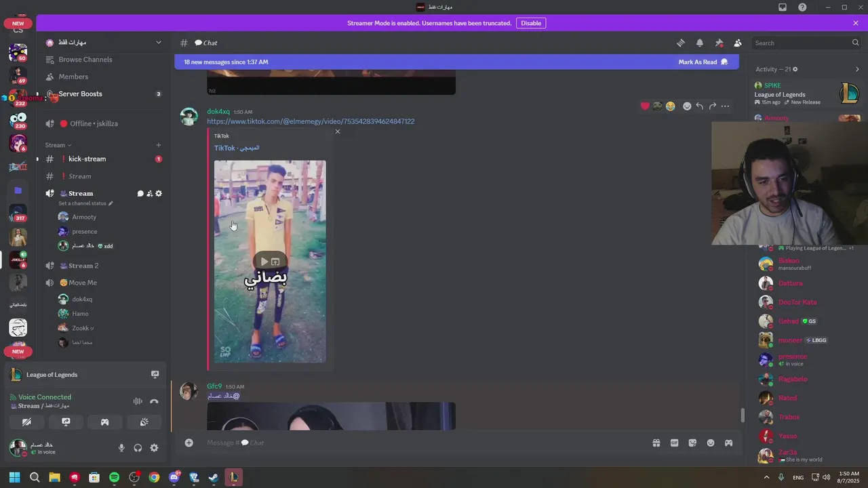Reply to dok4xq's message
The image size is (868, 488).
point(700,106)
